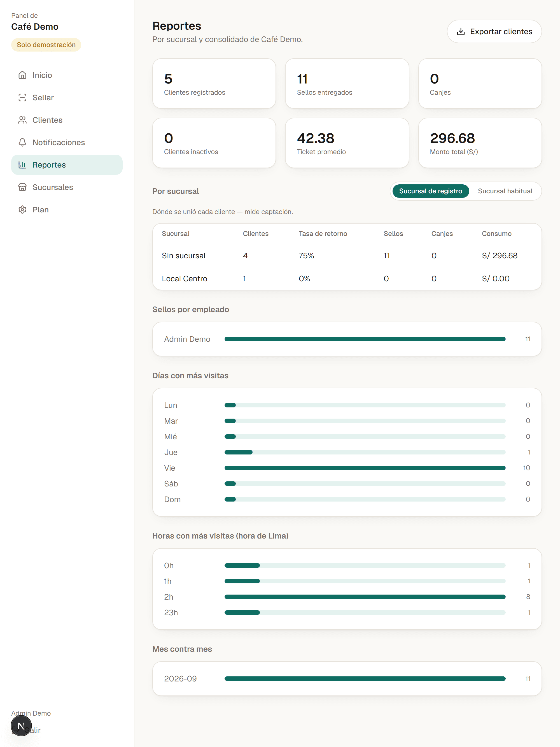Click the Vie visits bar
The image size is (560, 747).
[x=365, y=468]
